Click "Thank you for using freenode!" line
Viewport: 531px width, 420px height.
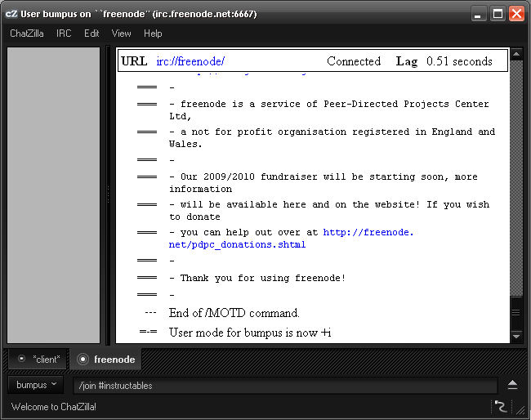tap(257, 278)
